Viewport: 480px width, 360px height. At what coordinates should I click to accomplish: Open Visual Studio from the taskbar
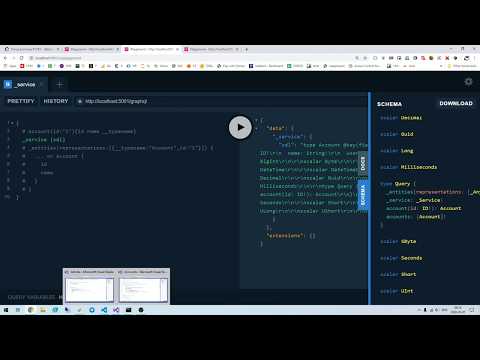[116, 310]
